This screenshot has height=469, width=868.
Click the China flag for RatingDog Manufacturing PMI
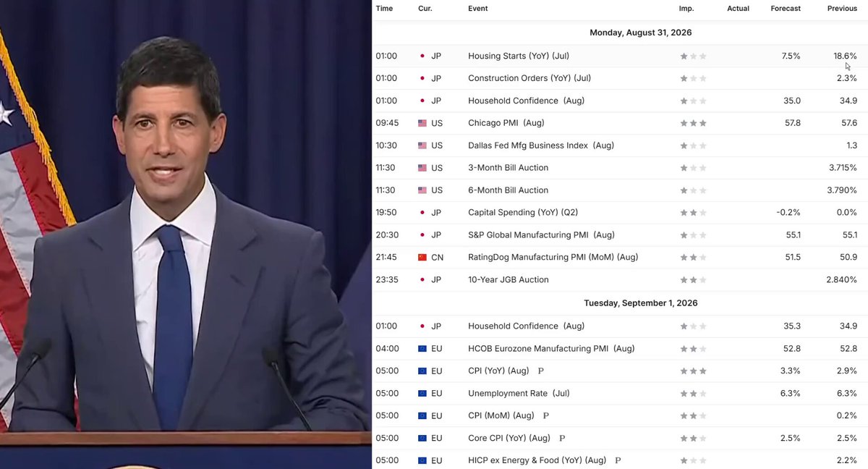422,257
